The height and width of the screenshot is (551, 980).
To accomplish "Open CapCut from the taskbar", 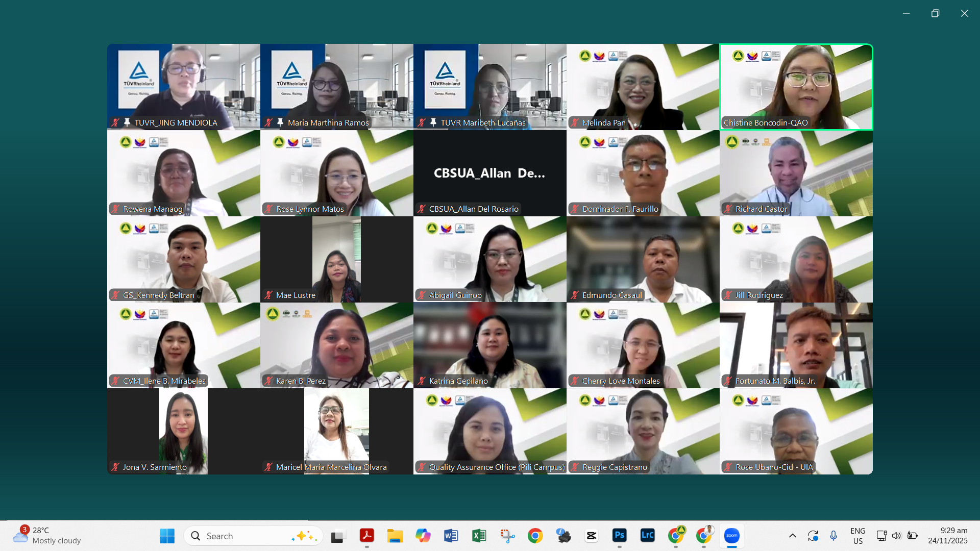I will [591, 536].
